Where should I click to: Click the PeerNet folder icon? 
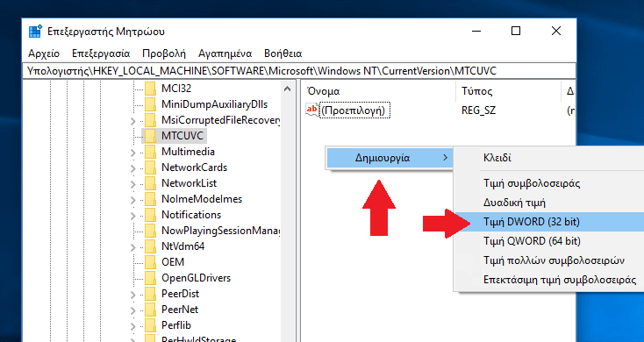coord(151,310)
